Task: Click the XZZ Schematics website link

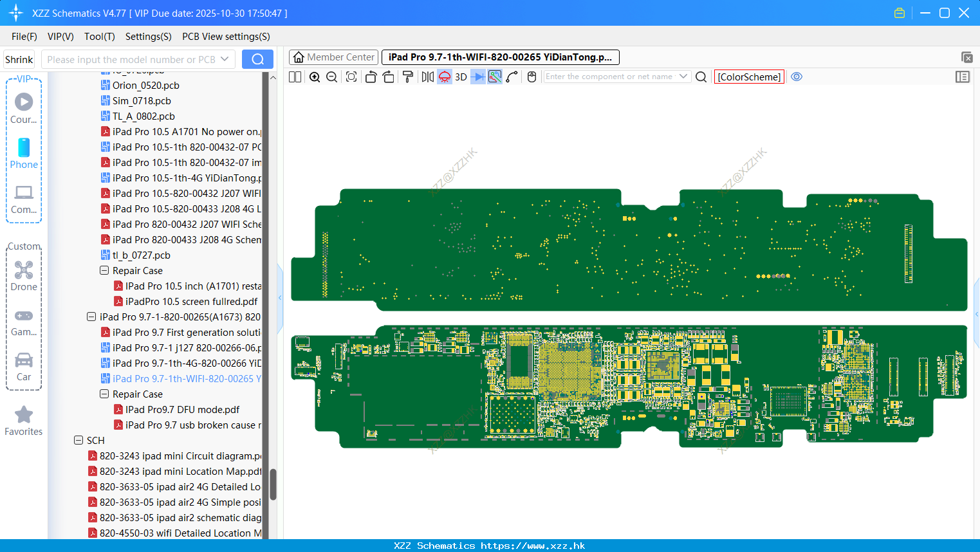Action: [x=533, y=546]
